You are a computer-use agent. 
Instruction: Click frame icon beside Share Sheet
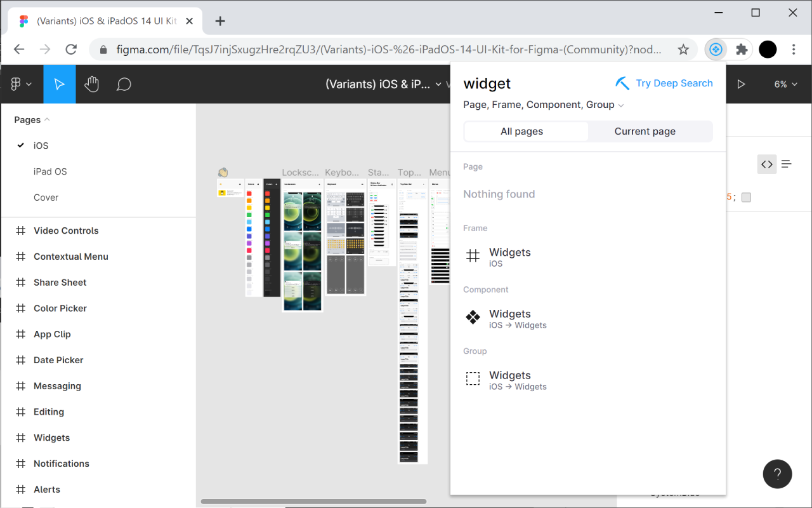click(20, 283)
